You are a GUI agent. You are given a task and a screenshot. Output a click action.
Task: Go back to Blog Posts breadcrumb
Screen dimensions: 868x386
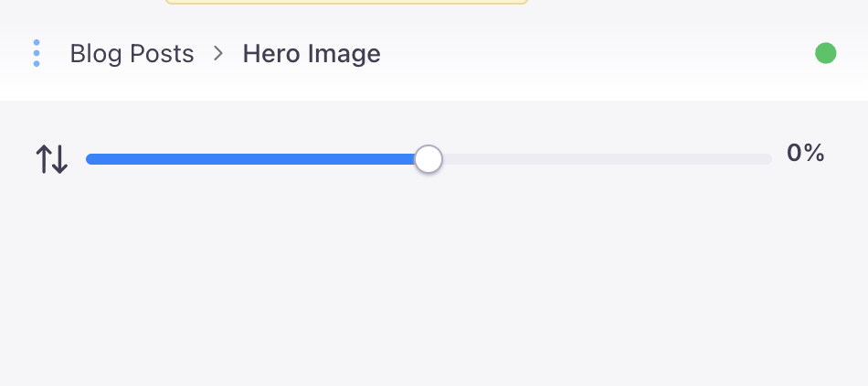(132, 54)
